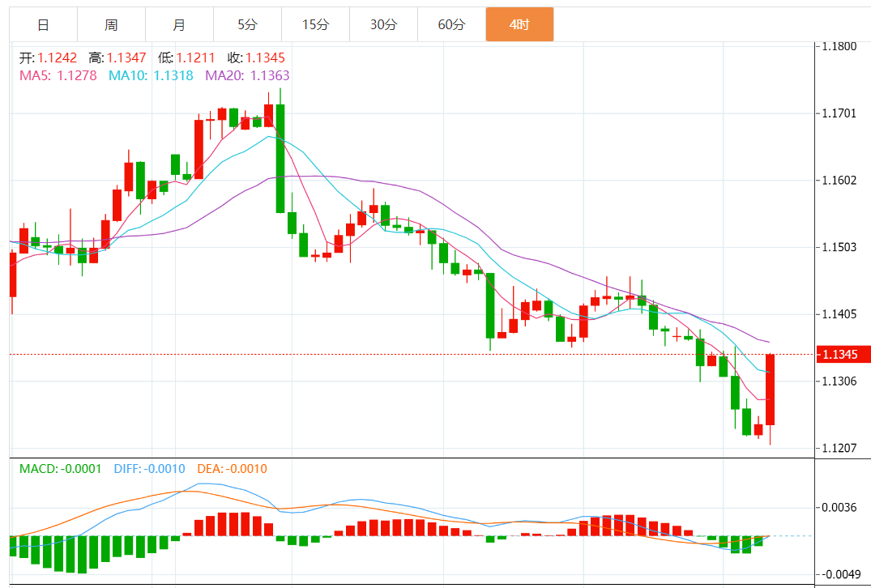Image resolution: width=871 pixels, height=588 pixels.
Task: Click the MA20: 1.1363 indicator label
Action: 246,75
